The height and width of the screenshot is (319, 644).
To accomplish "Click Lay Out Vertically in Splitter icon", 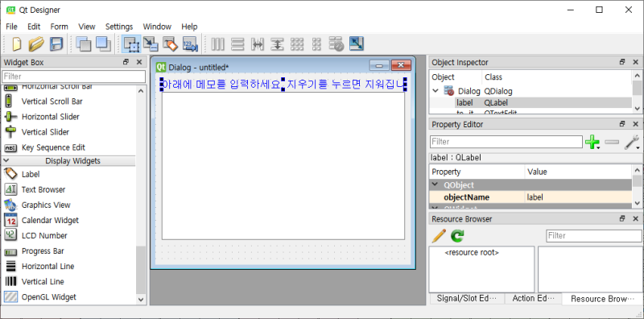I will tap(277, 44).
